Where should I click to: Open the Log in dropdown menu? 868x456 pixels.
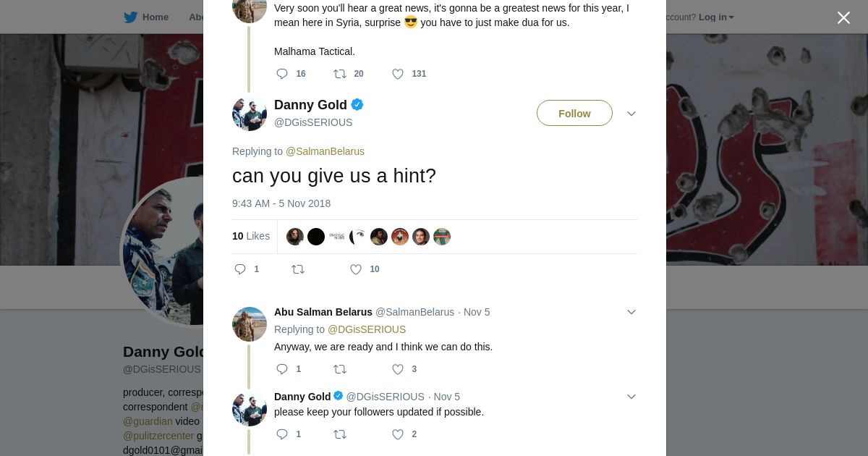pyautogui.click(x=716, y=17)
